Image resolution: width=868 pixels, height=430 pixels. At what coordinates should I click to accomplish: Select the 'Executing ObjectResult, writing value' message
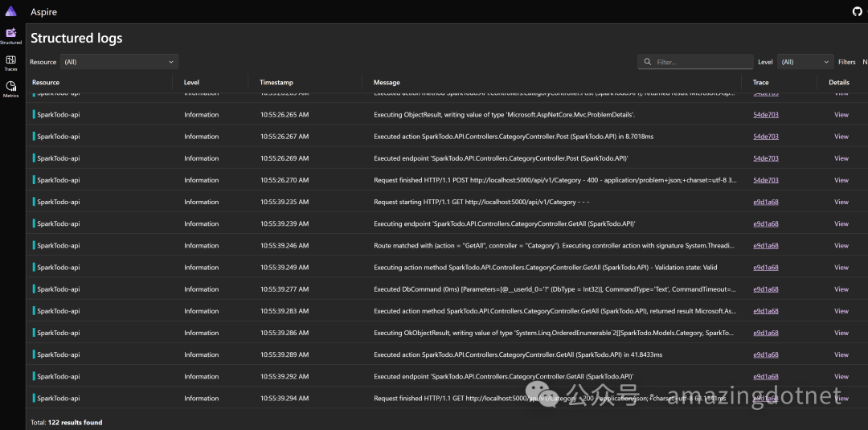[504, 115]
